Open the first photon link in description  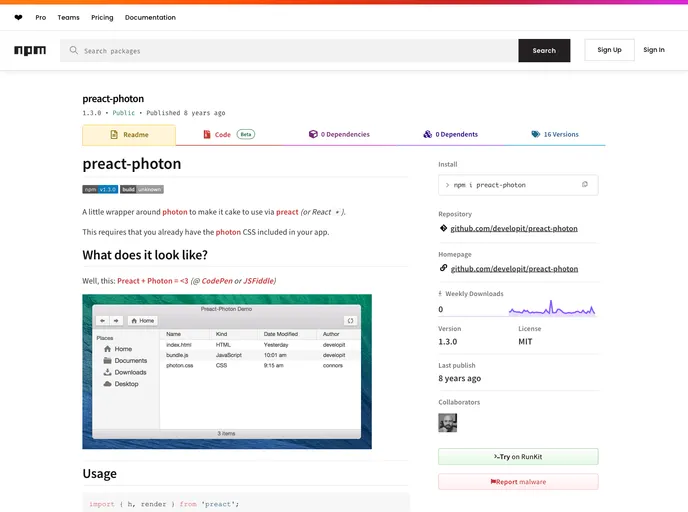point(175,212)
